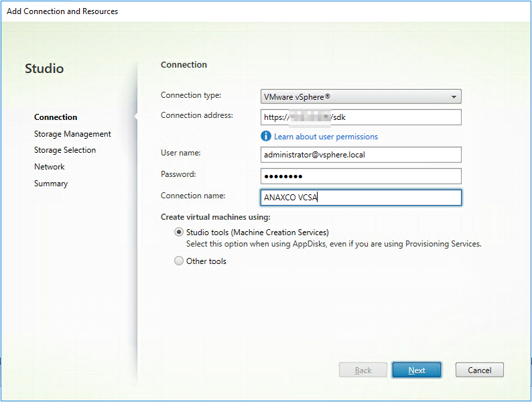Click the Next button

(x=417, y=370)
